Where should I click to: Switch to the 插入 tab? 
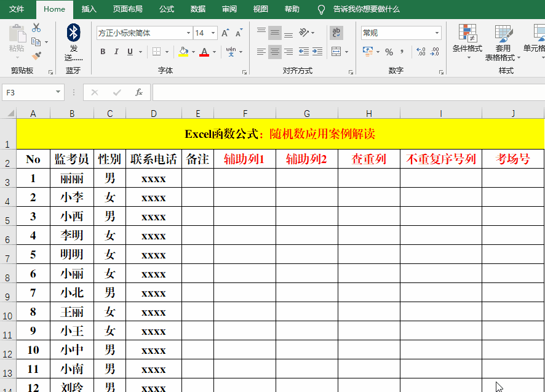[89, 9]
